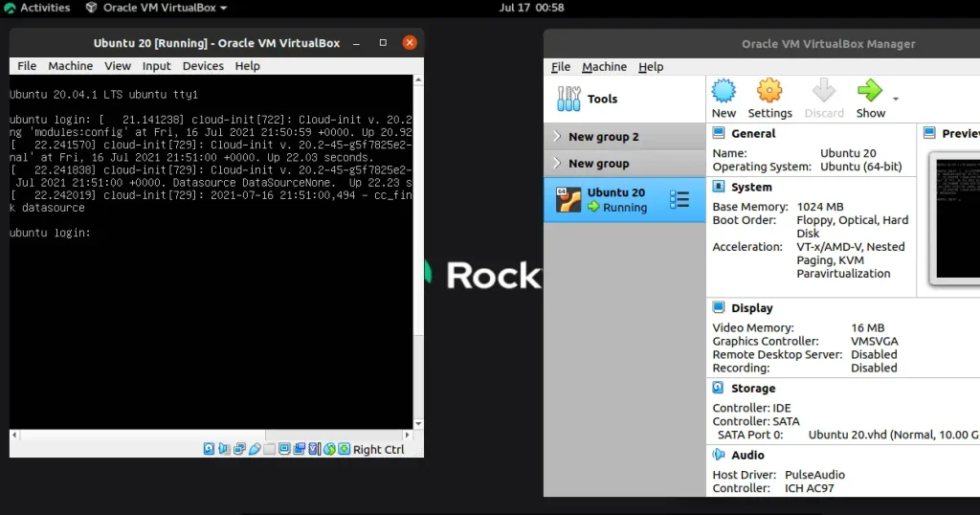Click the 'ICH AC97' audio controller value

810,488
